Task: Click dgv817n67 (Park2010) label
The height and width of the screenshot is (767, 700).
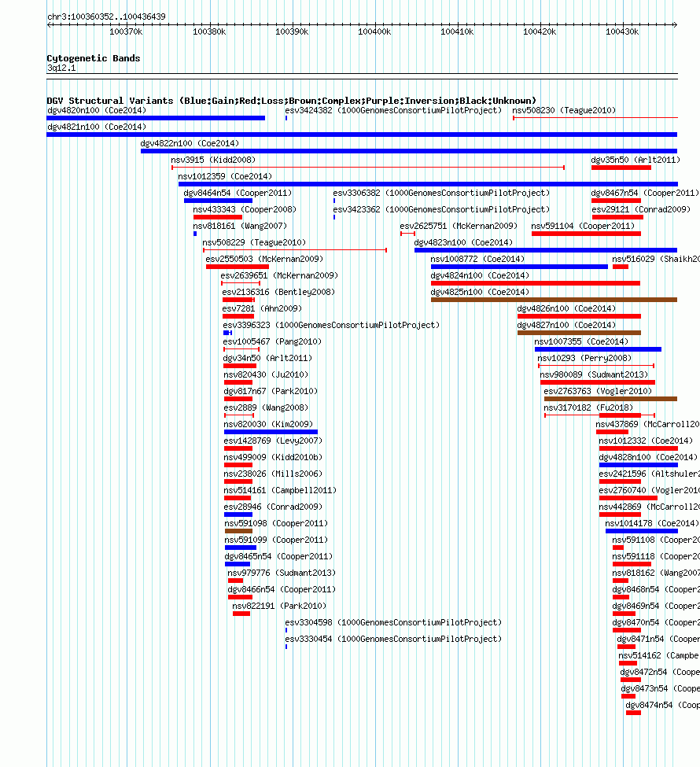Action: [x=271, y=391]
